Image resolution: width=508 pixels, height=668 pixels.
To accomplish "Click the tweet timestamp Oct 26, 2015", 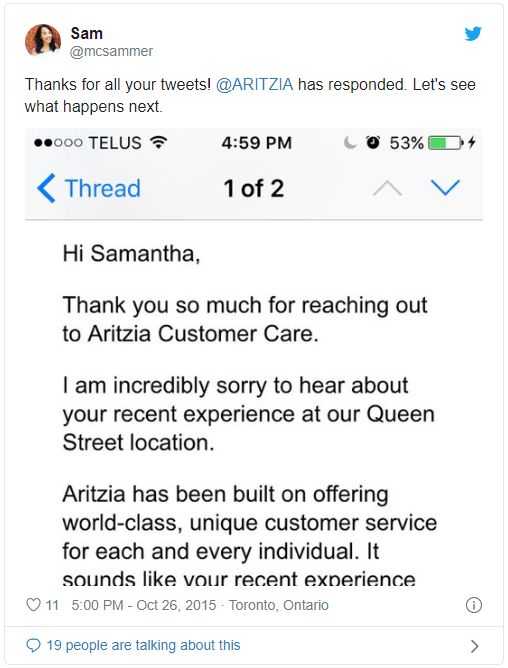I will coord(144,605).
